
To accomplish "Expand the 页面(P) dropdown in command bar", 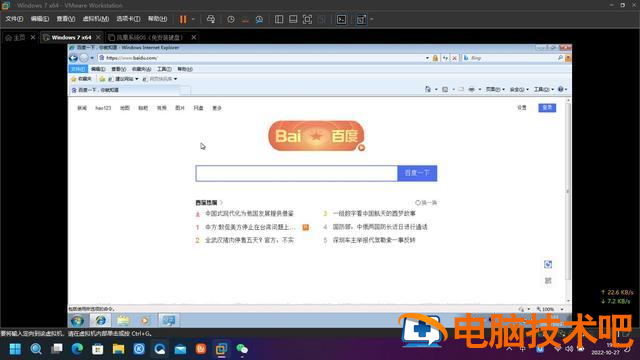I will (x=496, y=89).
